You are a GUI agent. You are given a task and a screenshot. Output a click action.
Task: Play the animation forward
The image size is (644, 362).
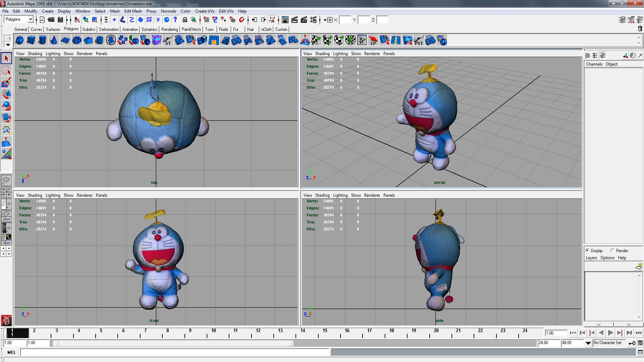click(x=610, y=333)
